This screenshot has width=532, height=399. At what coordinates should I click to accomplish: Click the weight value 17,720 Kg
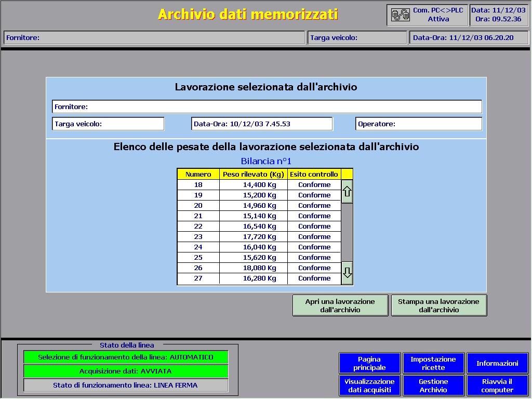coord(260,237)
